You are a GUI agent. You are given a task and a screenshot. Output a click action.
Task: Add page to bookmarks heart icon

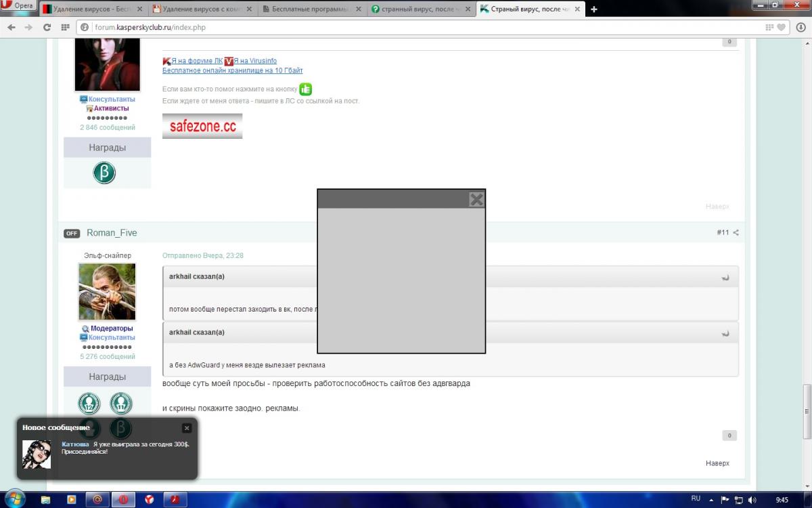click(x=781, y=28)
